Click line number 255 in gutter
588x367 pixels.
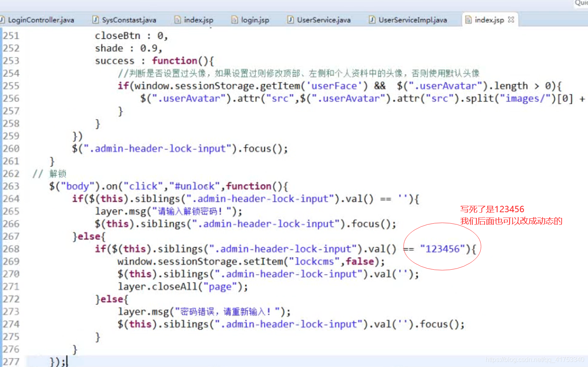pos(11,86)
